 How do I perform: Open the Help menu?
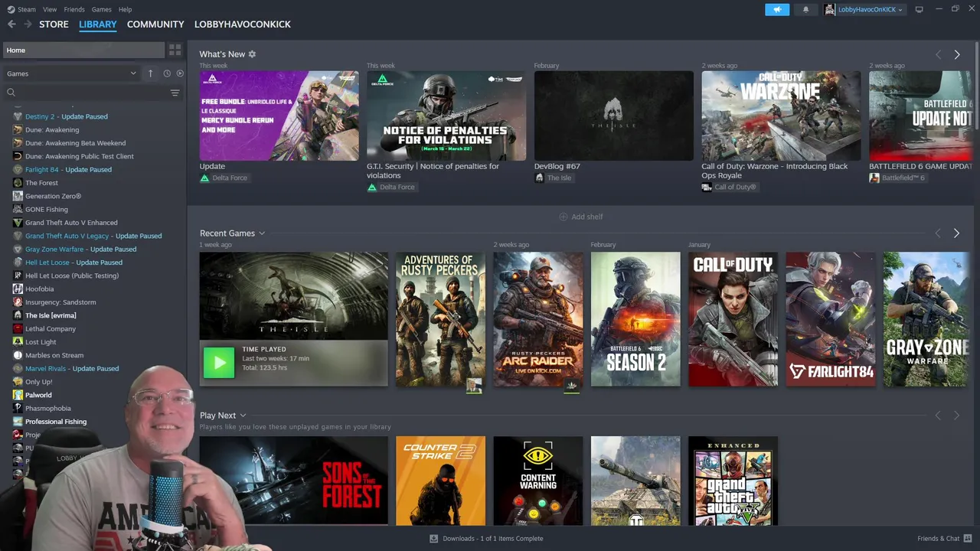pyautogui.click(x=126, y=9)
